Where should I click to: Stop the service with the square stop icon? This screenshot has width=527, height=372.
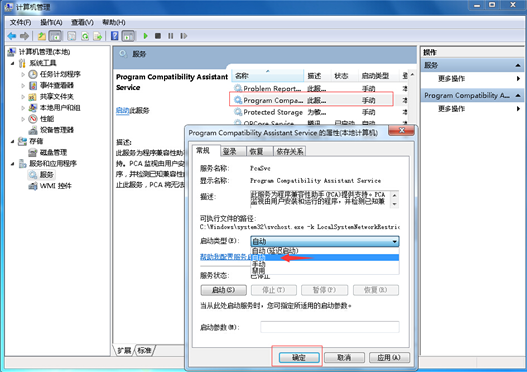(158, 36)
